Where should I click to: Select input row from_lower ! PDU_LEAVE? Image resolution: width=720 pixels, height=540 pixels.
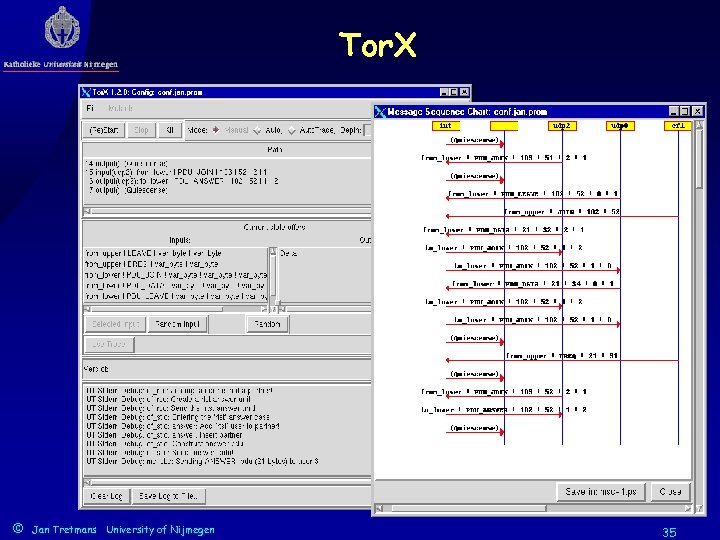(x=175, y=296)
